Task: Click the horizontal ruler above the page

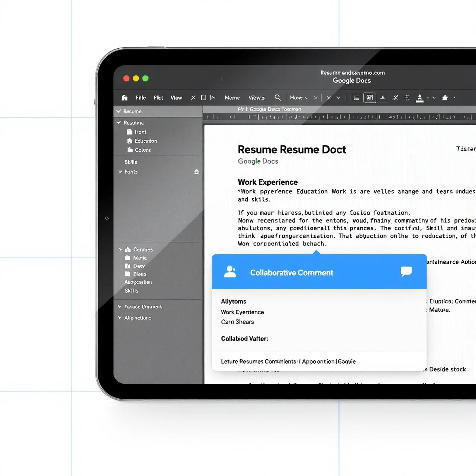Action: pos(339,117)
